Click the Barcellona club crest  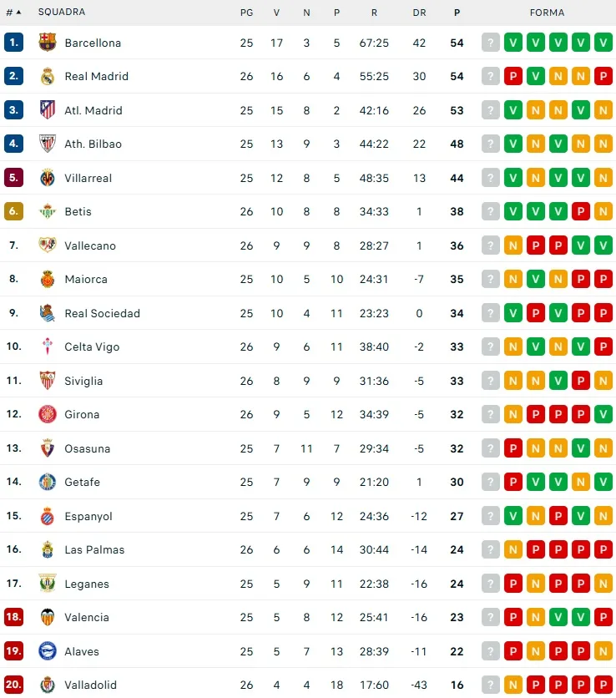48,43
